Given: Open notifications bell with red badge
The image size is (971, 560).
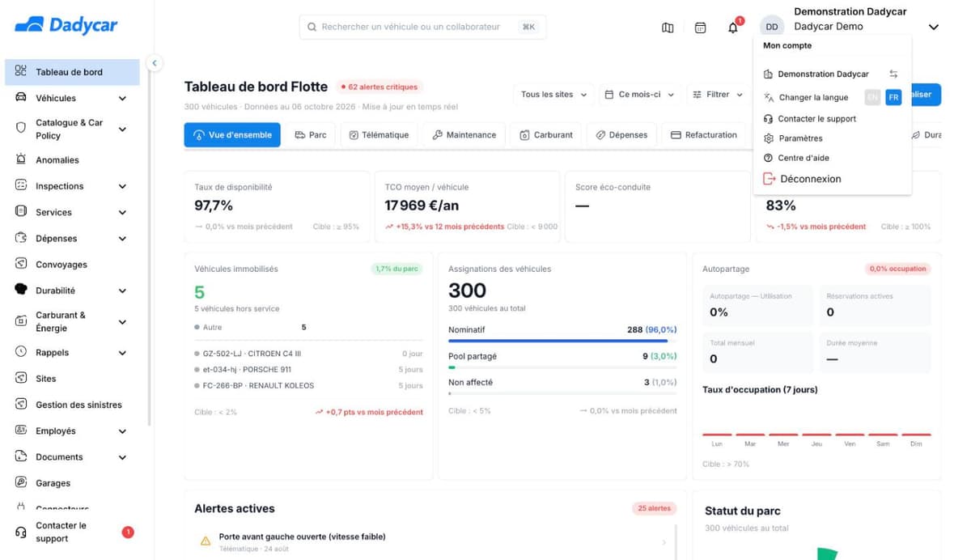Looking at the screenshot, I should tap(733, 28).
